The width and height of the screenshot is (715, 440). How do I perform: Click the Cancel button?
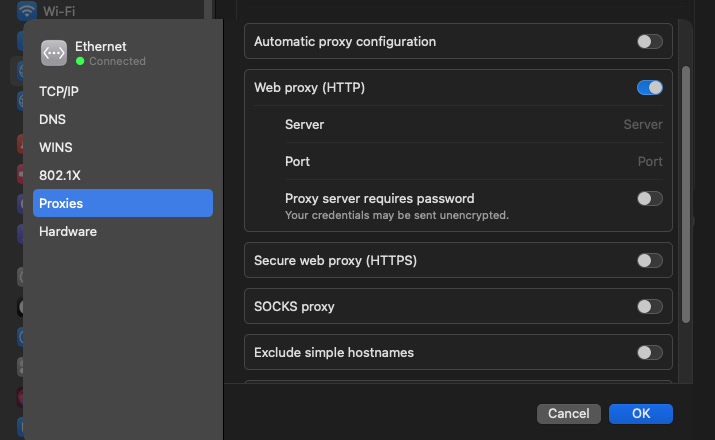[569, 414]
